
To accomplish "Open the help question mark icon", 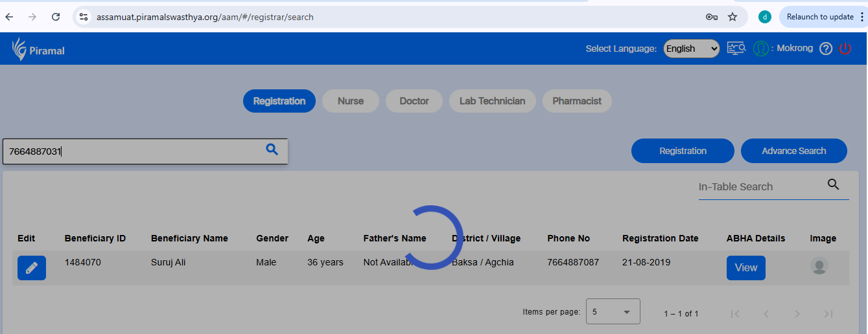I will coord(825,49).
